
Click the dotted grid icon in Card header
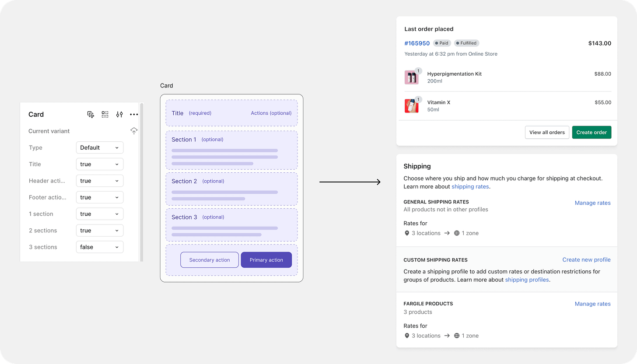pyautogui.click(x=105, y=115)
